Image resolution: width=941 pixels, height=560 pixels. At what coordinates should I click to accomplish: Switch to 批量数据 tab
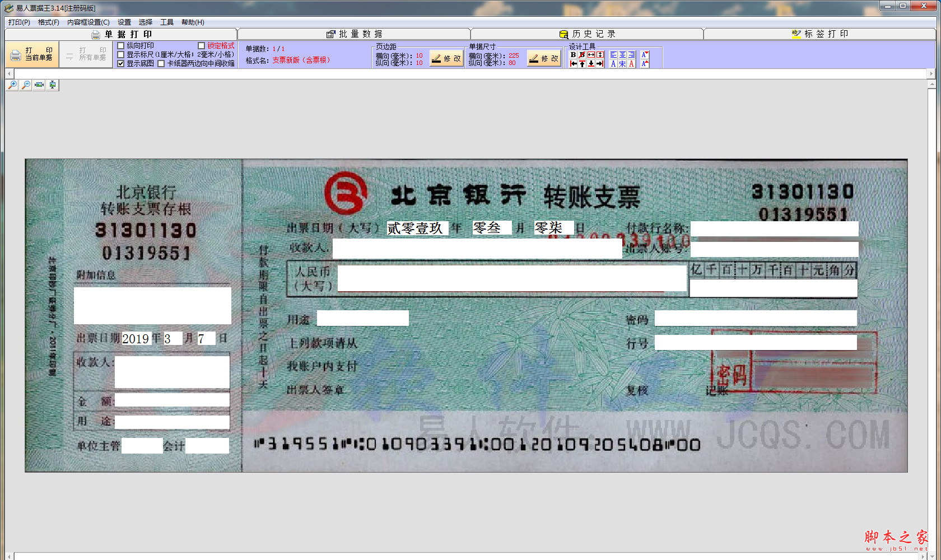(x=354, y=34)
